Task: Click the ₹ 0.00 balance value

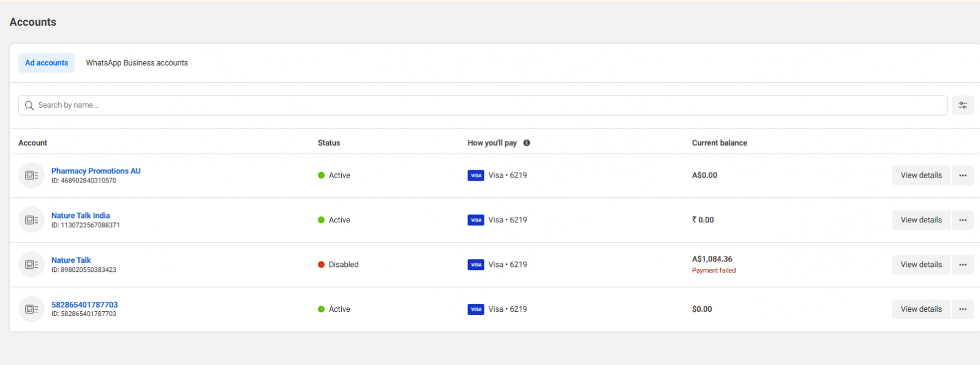Action: [x=703, y=220]
